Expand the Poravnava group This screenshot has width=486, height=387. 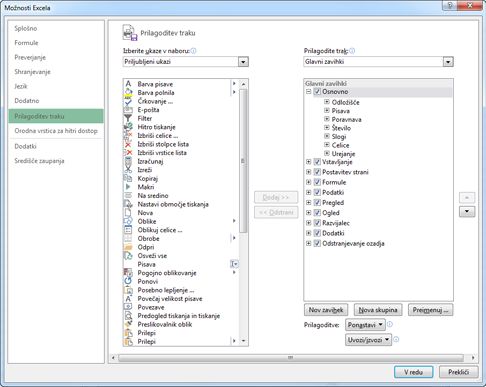[x=327, y=119]
